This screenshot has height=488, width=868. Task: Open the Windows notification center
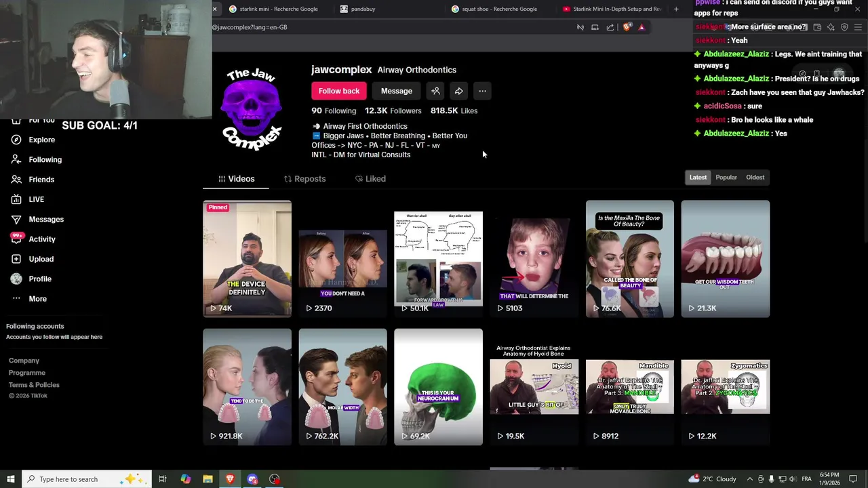click(854, 479)
